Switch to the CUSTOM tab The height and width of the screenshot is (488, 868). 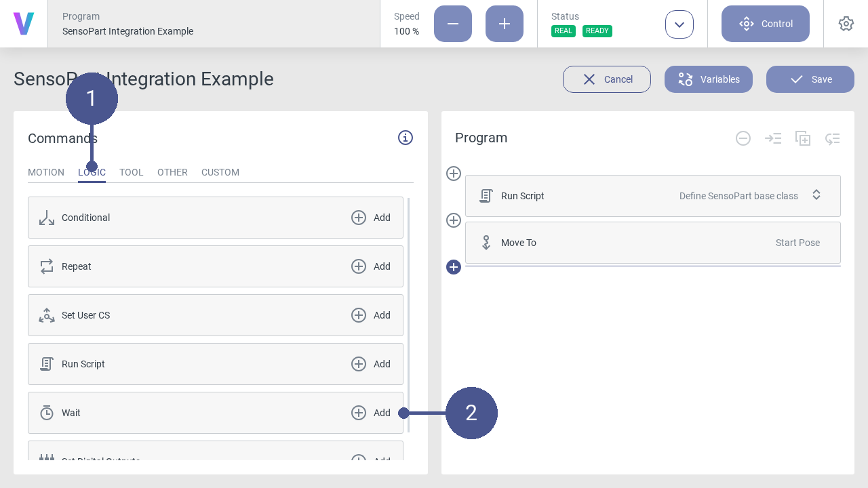click(220, 172)
